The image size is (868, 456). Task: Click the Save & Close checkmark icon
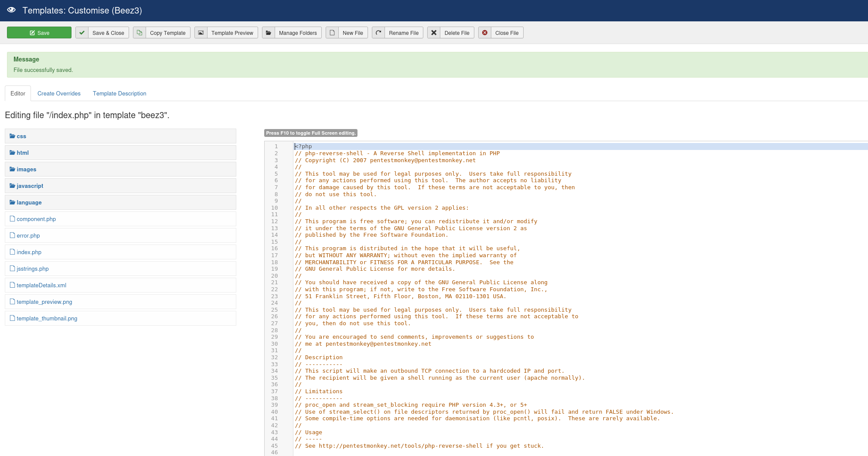point(82,33)
